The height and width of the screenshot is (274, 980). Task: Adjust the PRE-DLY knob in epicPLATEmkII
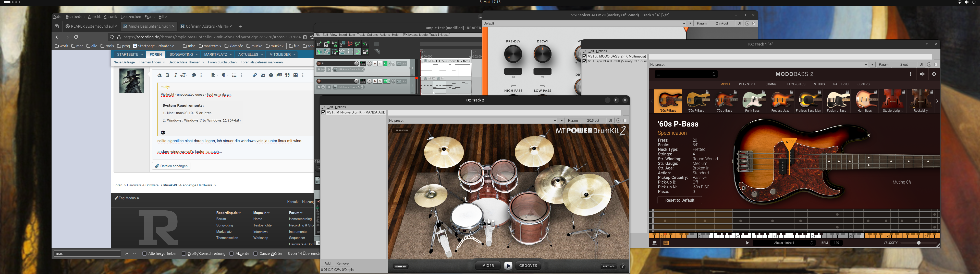click(513, 54)
